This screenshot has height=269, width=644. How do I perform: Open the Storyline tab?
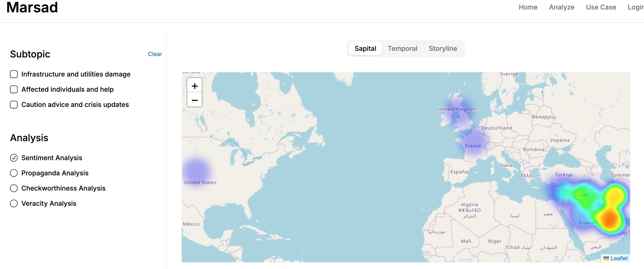(x=443, y=48)
